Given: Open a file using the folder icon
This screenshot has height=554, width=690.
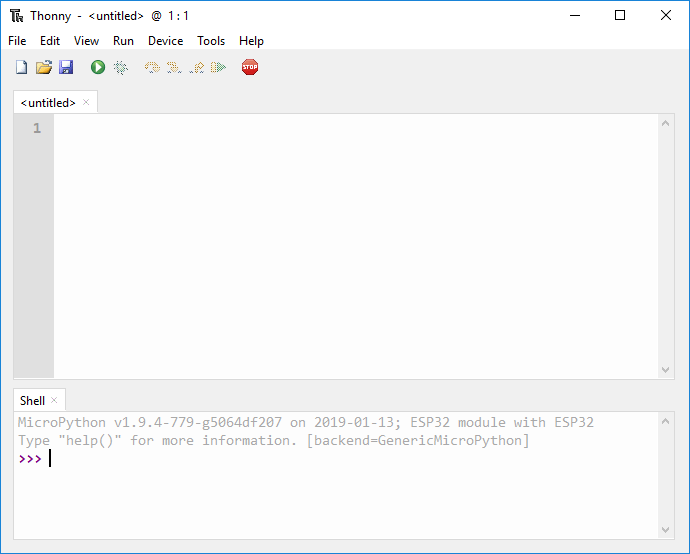Looking at the screenshot, I should click(43, 67).
